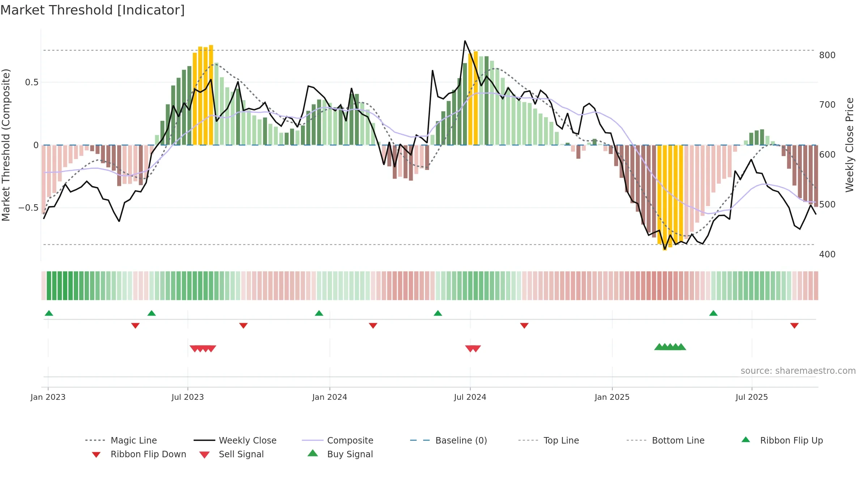The width and height of the screenshot is (868, 488).
Task: Click the Market Threshold (Composite) axis title
Action: 6,145
